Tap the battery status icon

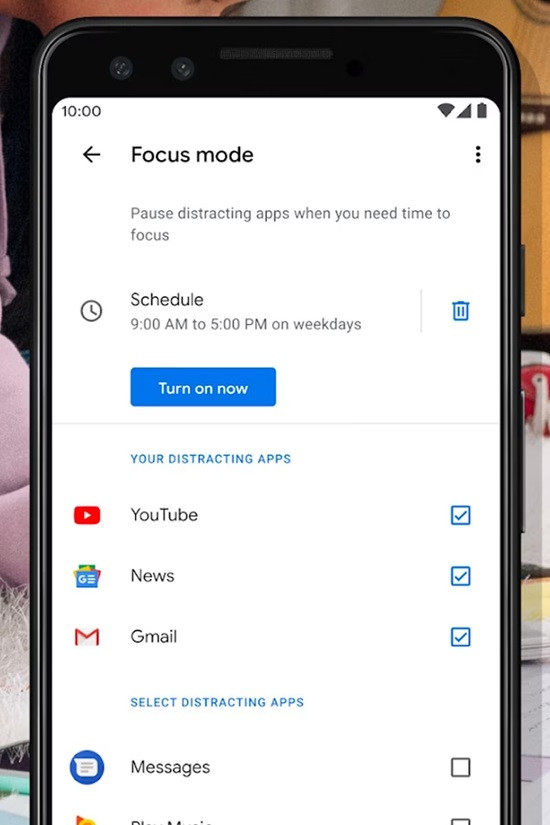pos(482,110)
